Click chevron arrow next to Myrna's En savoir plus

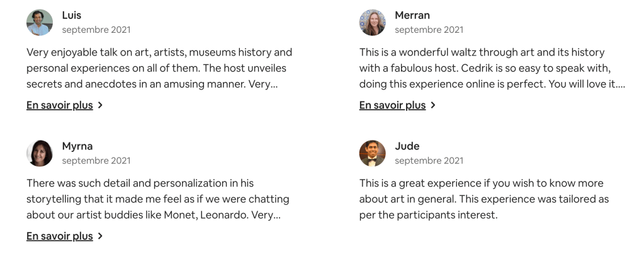(101, 236)
